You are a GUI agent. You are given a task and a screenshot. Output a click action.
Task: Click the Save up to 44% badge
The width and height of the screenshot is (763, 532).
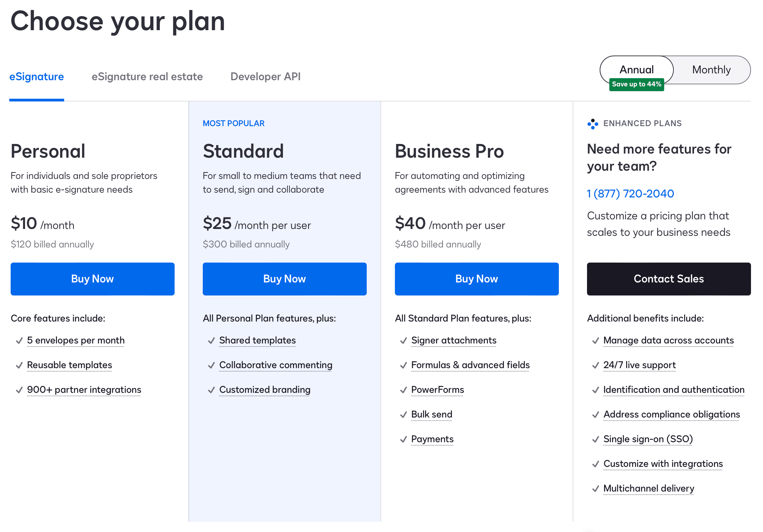tap(636, 84)
